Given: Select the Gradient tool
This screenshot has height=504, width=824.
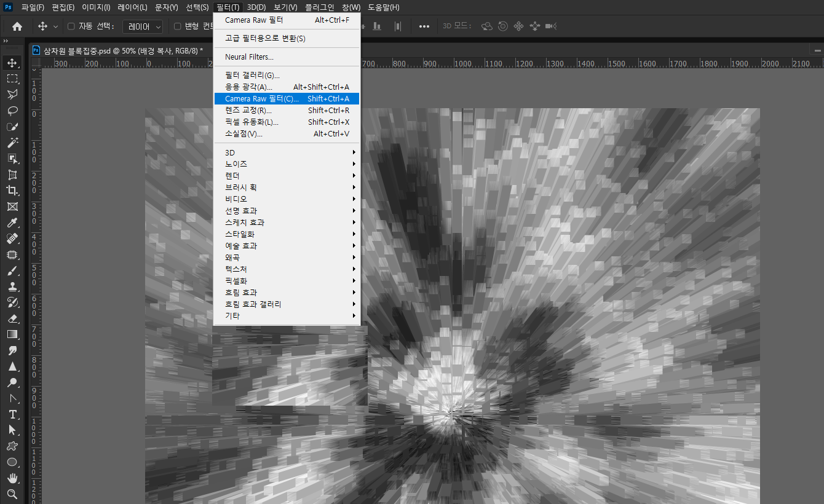Looking at the screenshot, I should click(12, 334).
